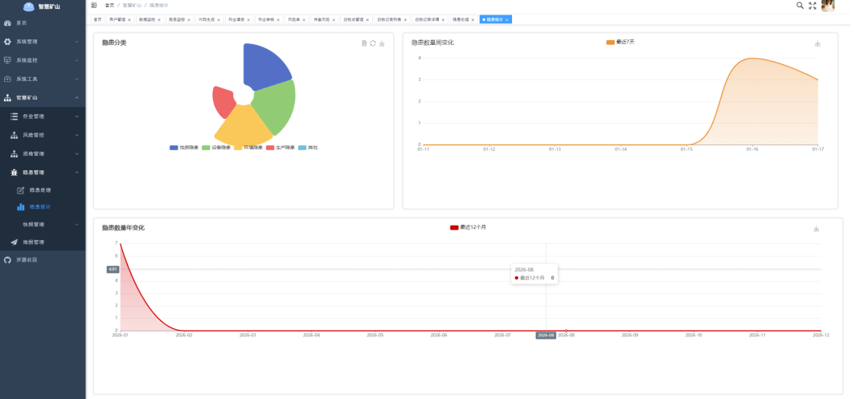Toggle 环境隐患 legend item in pie chart
This screenshot has height=399, width=868.
click(x=248, y=148)
